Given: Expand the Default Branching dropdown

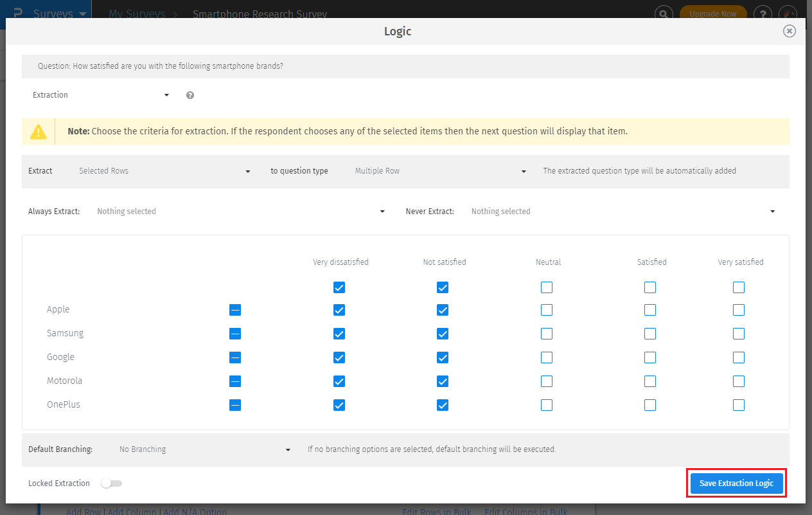Looking at the screenshot, I should (204, 449).
